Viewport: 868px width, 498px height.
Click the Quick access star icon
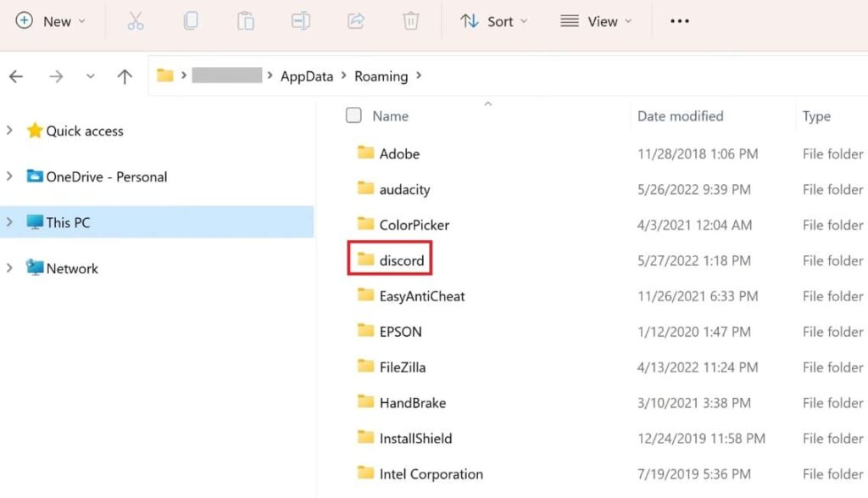coord(35,130)
